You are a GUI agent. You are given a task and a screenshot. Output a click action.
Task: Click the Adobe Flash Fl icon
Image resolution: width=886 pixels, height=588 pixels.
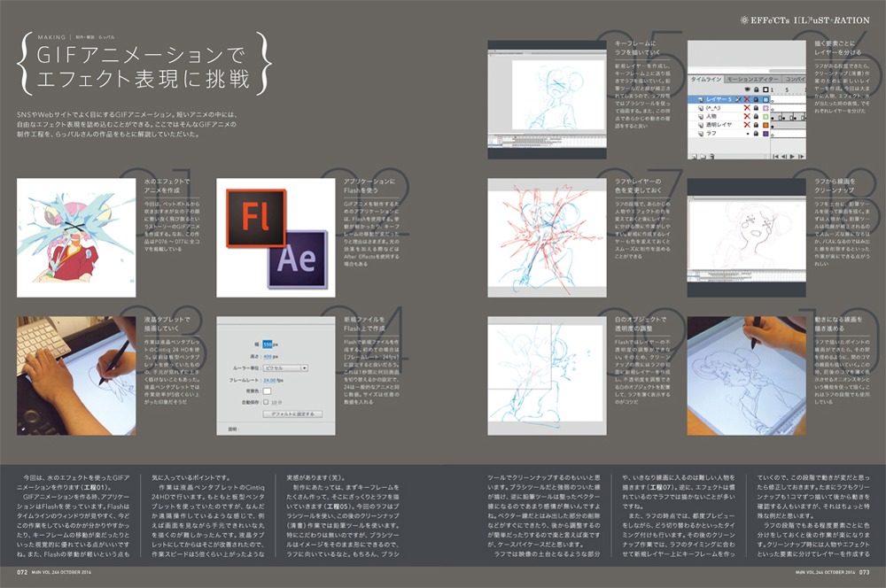tap(255, 217)
